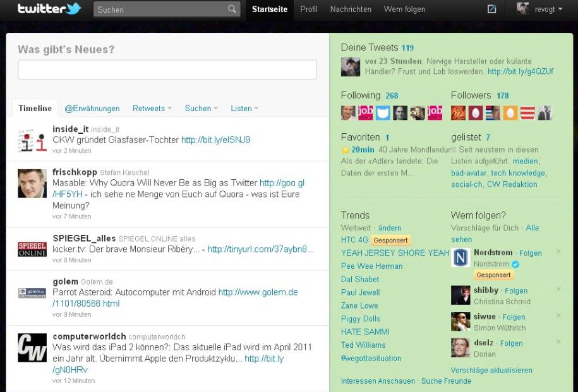Open frischkopp profile picture
This screenshot has height=392, width=578.
point(32,184)
